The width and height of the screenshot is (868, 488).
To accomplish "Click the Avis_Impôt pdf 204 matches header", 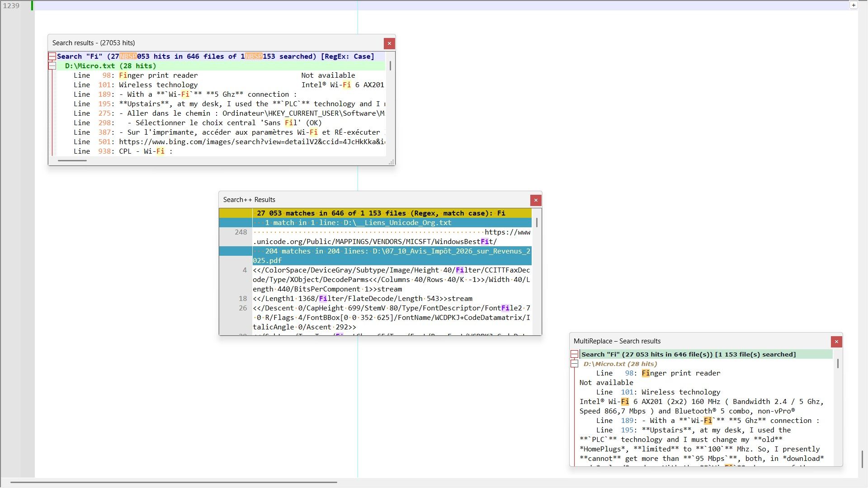I will 392,256.
